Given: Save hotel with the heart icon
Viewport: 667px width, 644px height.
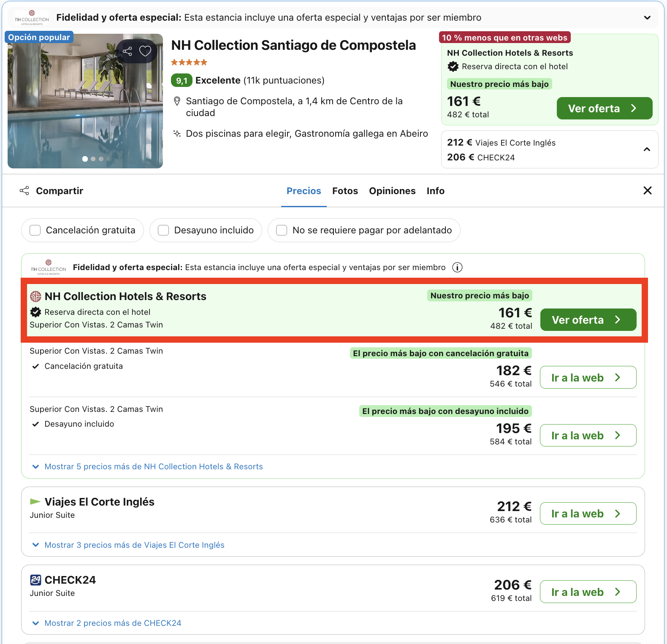Looking at the screenshot, I should [145, 51].
